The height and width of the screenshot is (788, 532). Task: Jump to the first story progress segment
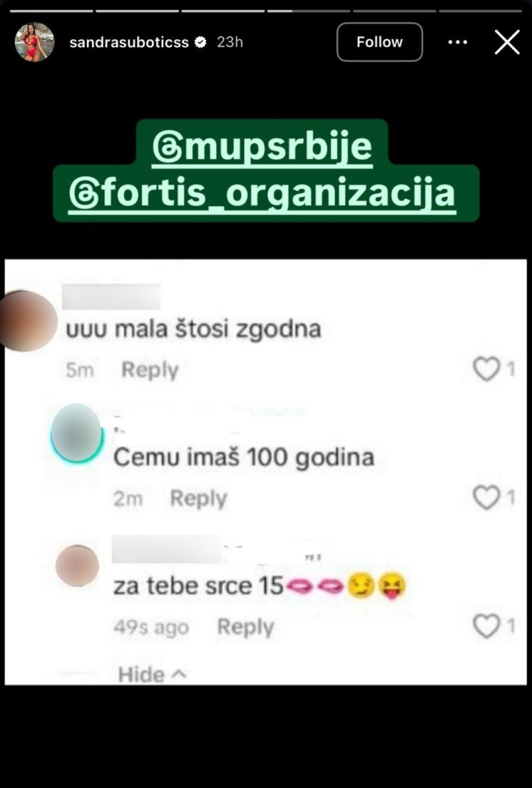click(x=51, y=10)
